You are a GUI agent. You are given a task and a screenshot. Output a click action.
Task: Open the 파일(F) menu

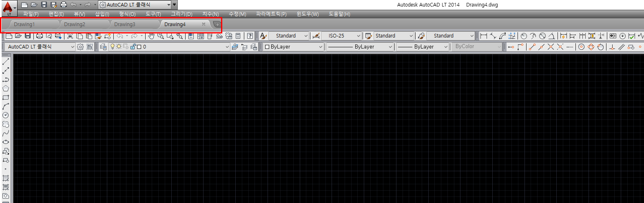point(31,14)
